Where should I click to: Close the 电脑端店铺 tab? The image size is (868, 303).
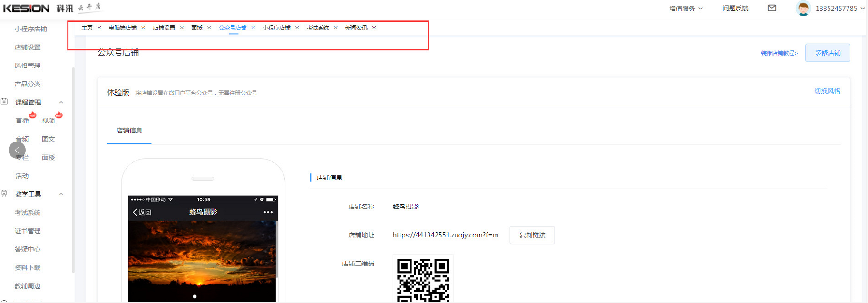coord(143,28)
